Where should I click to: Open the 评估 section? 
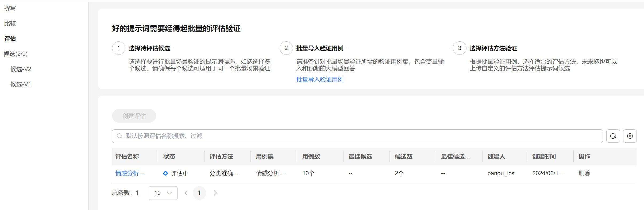10,39
